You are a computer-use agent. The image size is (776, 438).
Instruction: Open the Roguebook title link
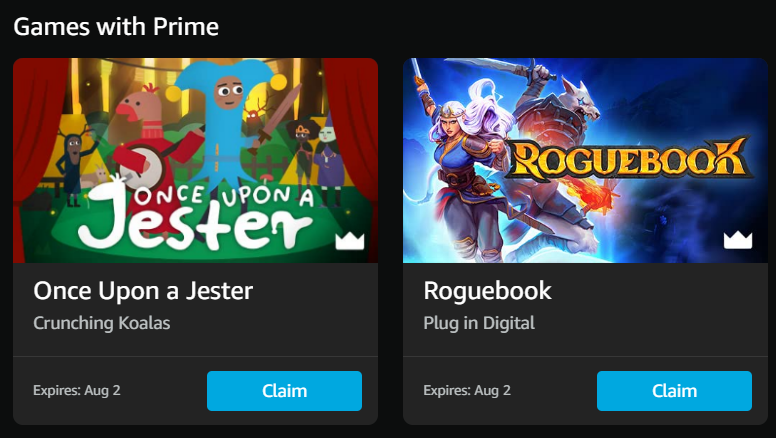(x=487, y=291)
